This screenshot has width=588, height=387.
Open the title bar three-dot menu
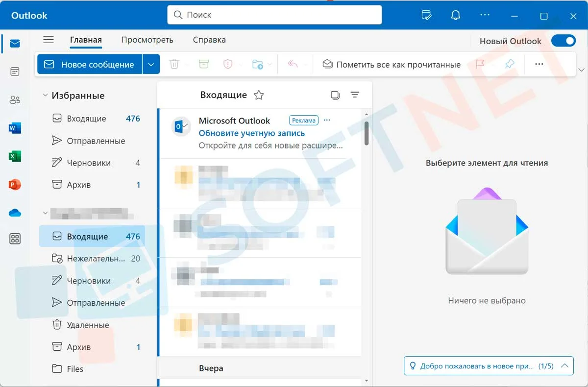point(485,15)
